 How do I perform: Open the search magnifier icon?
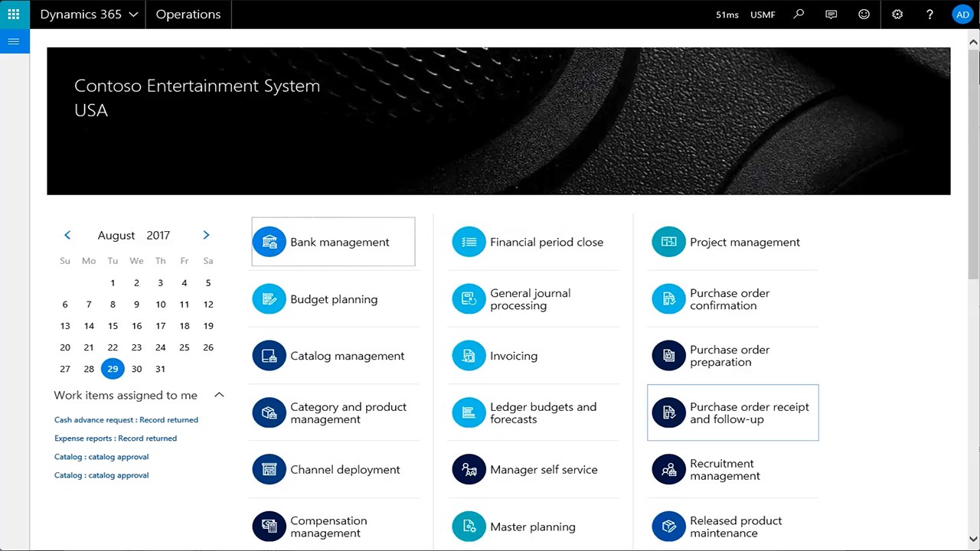tap(799, 15)
